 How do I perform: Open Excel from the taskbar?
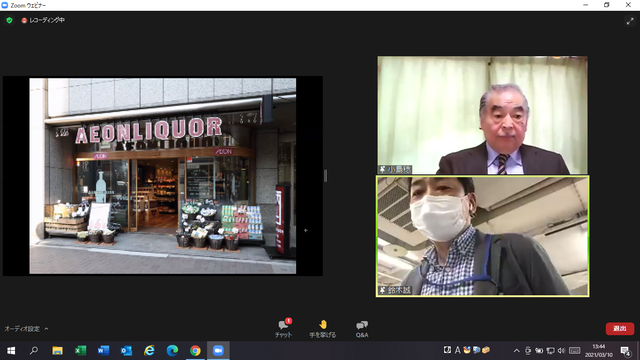pos(80,351)
